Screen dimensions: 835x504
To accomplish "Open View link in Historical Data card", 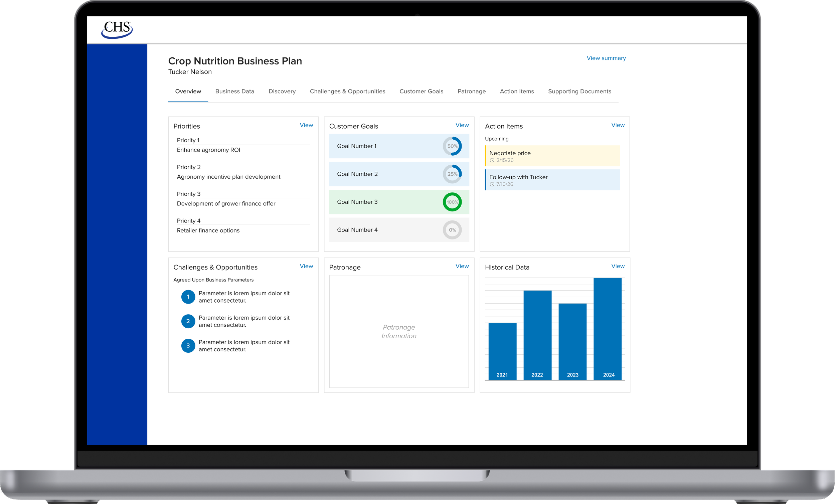I will click(x=618, y=266).
